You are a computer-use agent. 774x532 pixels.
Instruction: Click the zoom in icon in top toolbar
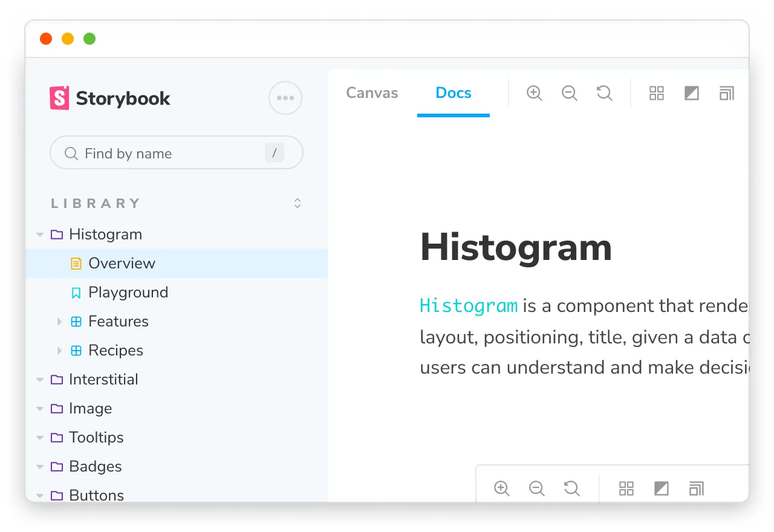click(534, 93)
